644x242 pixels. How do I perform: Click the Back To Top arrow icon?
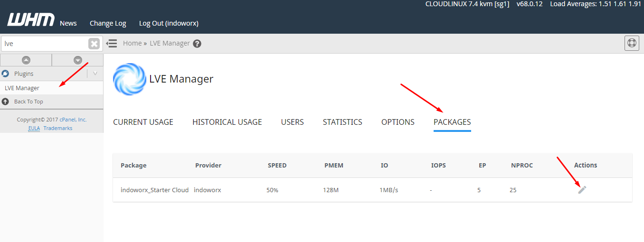click(6, 102)
